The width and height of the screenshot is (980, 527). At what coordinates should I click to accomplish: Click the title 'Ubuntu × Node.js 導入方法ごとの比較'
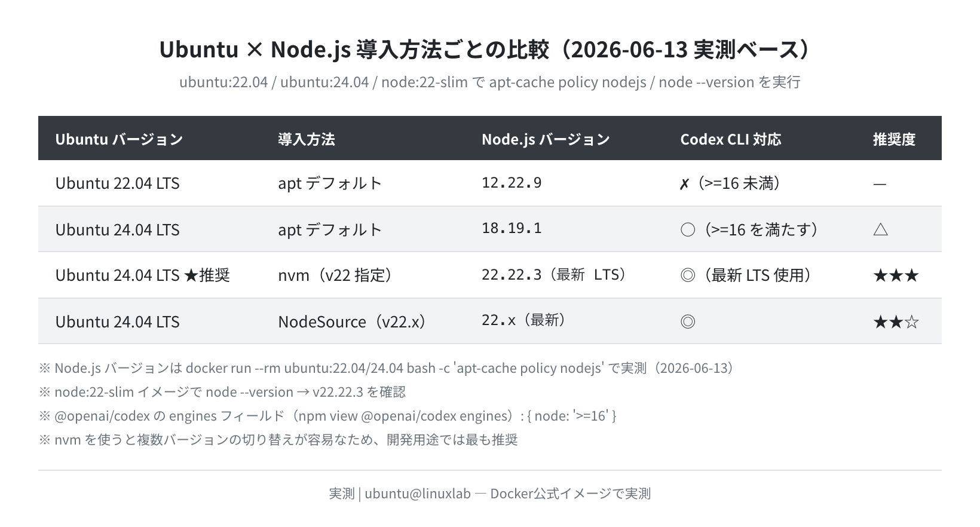point(354,50)
